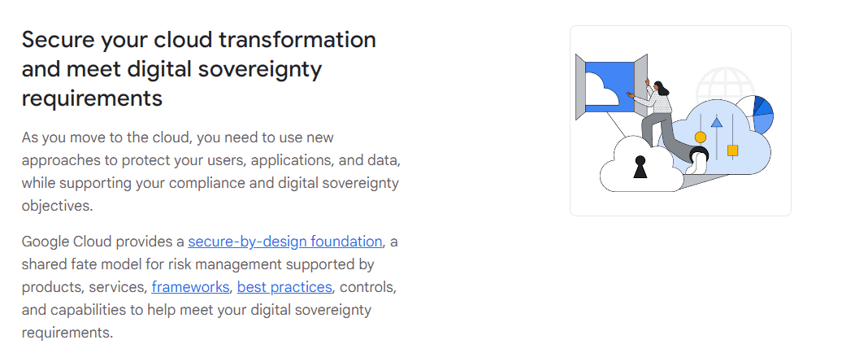
Task: Click the blue pie chart icon
Action: coord(762,114)
